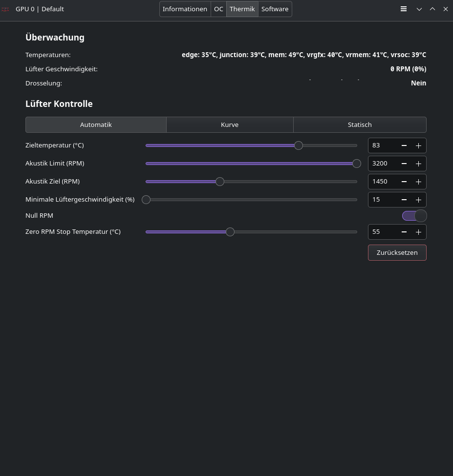Viewport: 453px width, 476px height.
Task: Click the app icon in title bar
Action: pyautogui.click(x=6, y=9)
